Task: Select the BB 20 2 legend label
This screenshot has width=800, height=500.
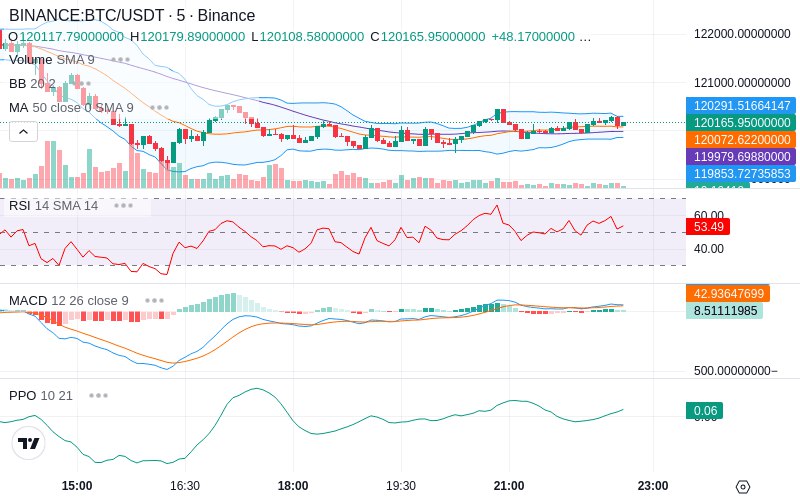Action: (32, 84)
